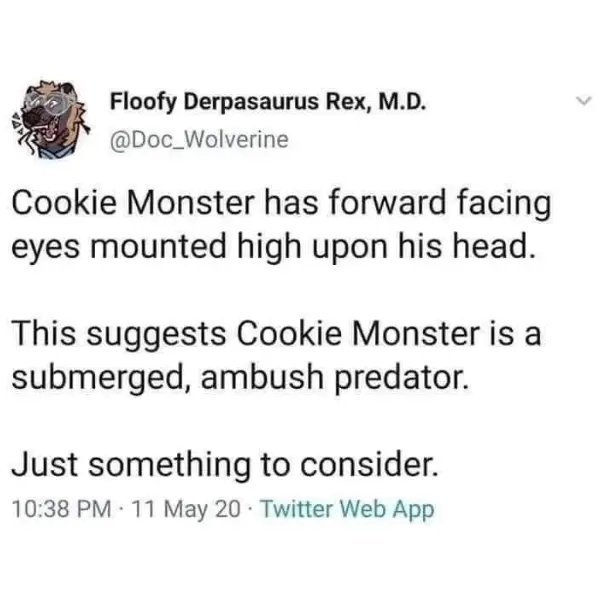600x600 pixels.
Task: Click the 10:38 PM timestamp
Action: pyautogui.click(x=58, y=509)
